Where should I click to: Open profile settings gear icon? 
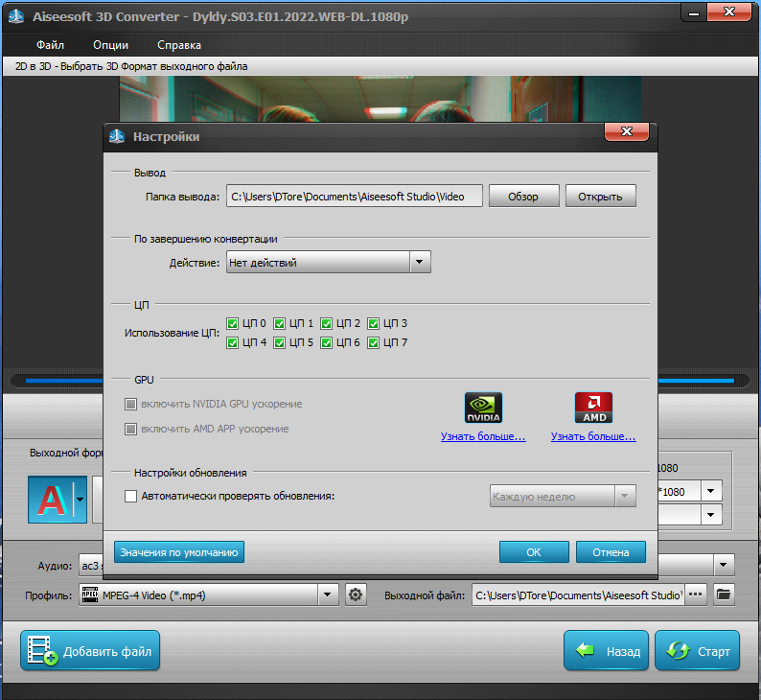(356, 595)
